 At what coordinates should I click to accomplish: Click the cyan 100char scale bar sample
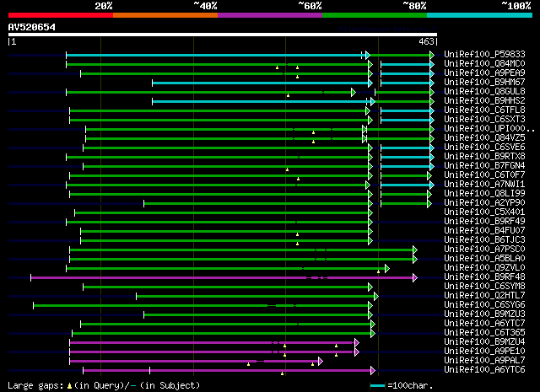click(377, 386)
